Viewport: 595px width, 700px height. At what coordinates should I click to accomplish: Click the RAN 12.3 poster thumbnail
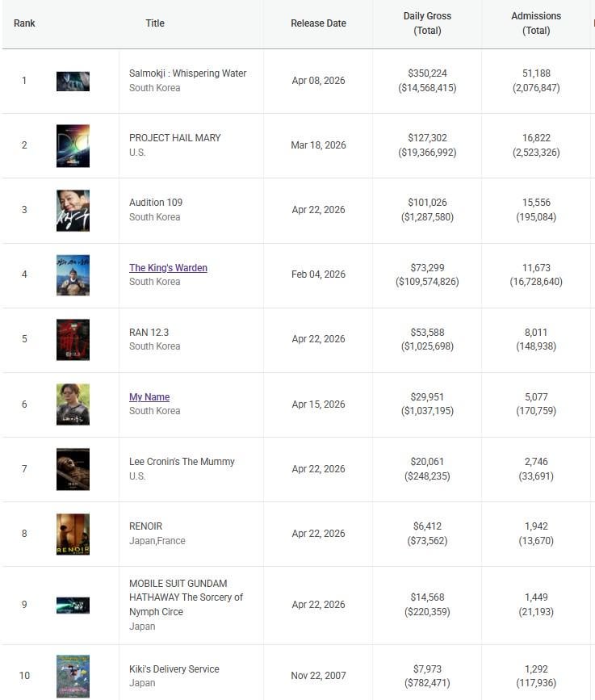[73, 339]
